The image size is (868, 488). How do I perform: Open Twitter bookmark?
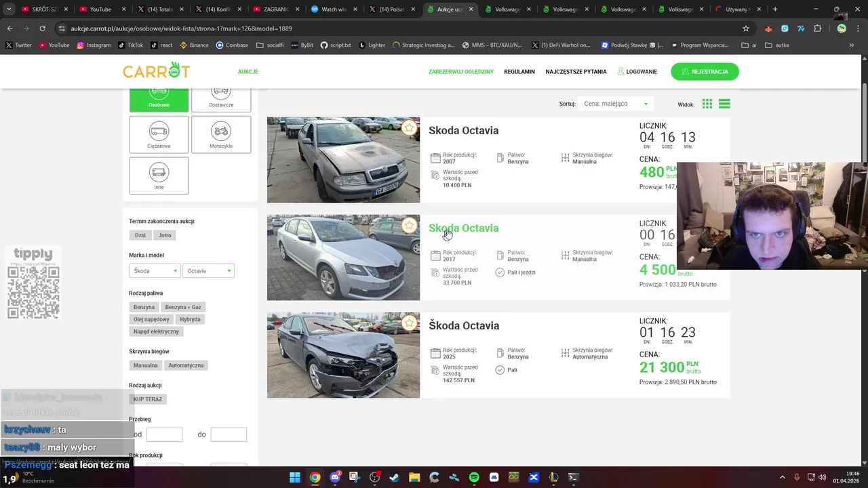tap(18, 45)
